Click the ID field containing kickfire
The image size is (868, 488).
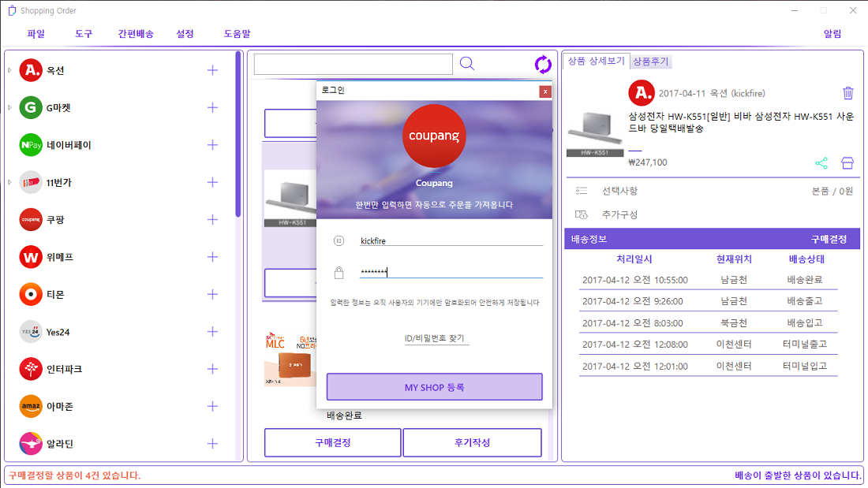(451, 240)
